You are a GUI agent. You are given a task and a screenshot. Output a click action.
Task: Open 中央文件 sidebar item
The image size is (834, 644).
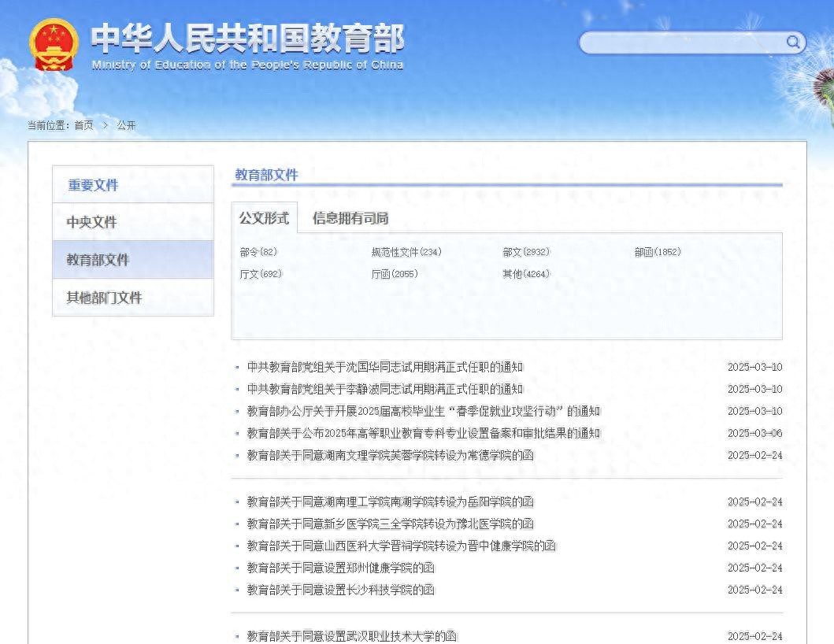[x=133, y=222]
